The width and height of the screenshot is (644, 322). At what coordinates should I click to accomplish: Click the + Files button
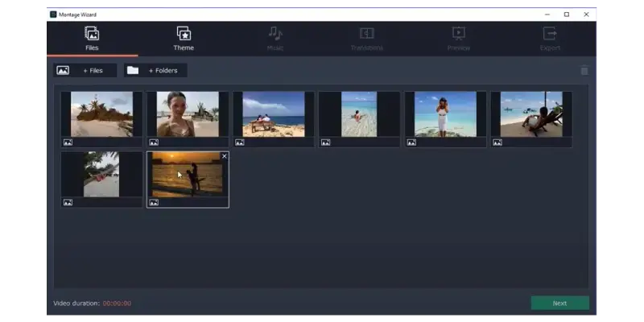pyautogui.click(x=85, y=71)
